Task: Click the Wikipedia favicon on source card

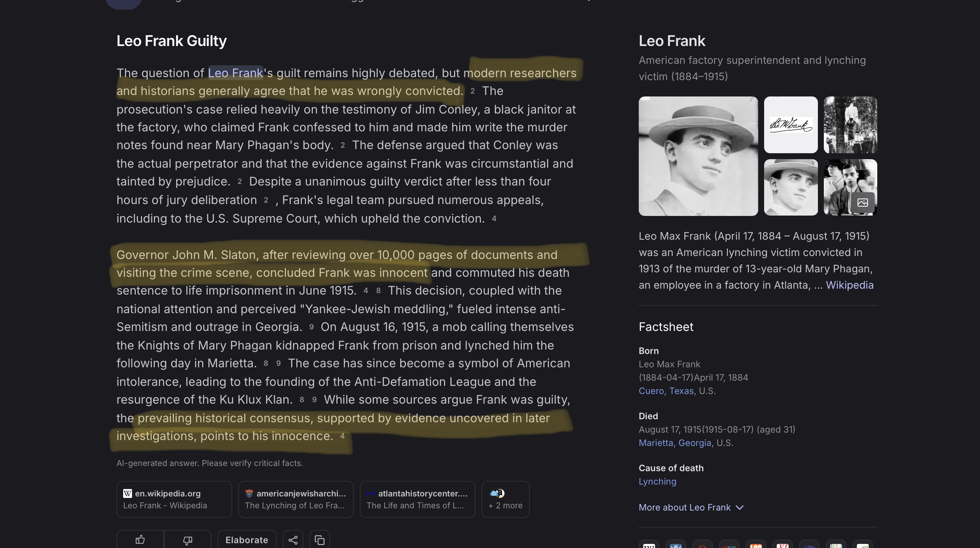Action: pyautogui.click(x=128, y=493)
